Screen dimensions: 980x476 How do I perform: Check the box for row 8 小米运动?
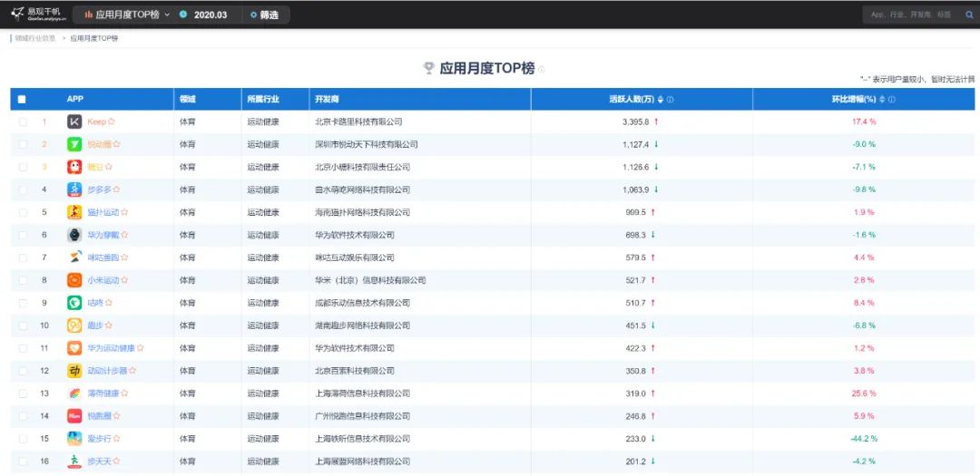point(23,280)
